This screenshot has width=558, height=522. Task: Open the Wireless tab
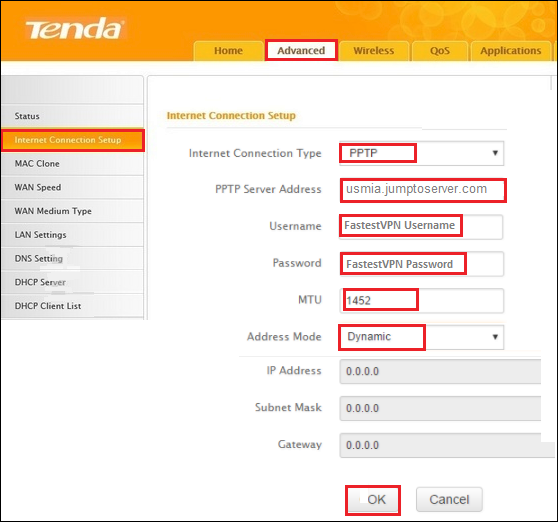click(x=374, y=51)
